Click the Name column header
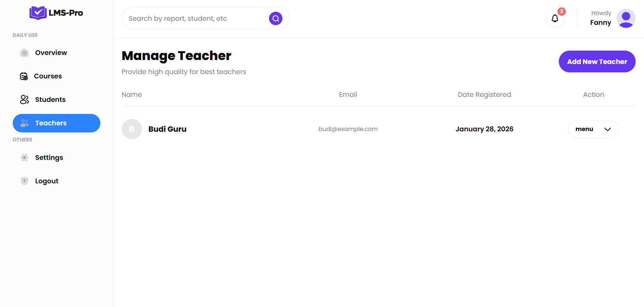This screenshot has width=644, height=307. (x=132, y=95)
